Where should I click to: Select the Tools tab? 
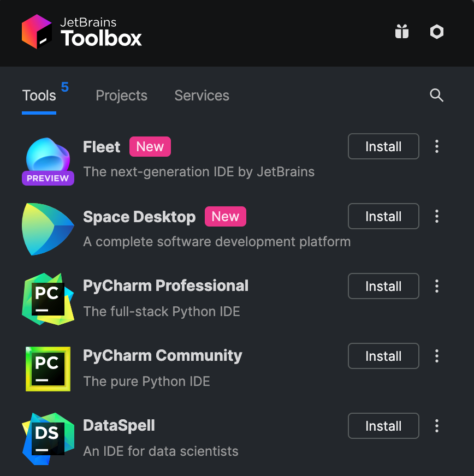click(39, 95)
